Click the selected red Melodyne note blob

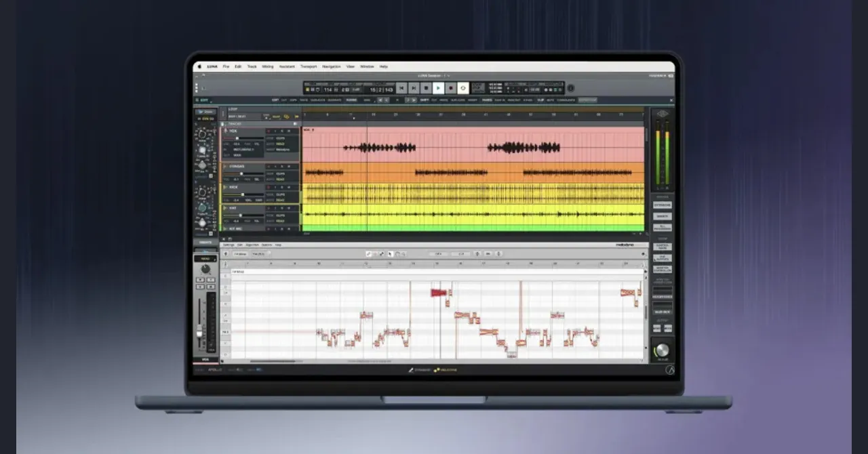[439, 293]
